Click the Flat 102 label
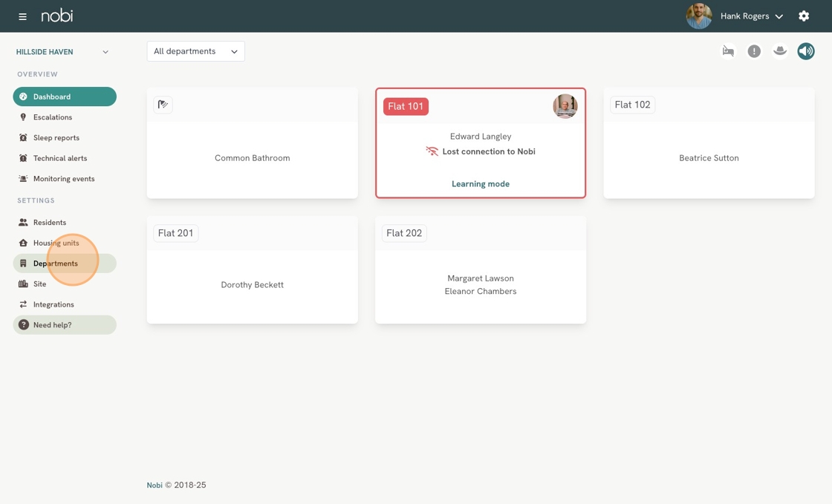Screen dimensions: 832x504 click(x=632, y=105)
